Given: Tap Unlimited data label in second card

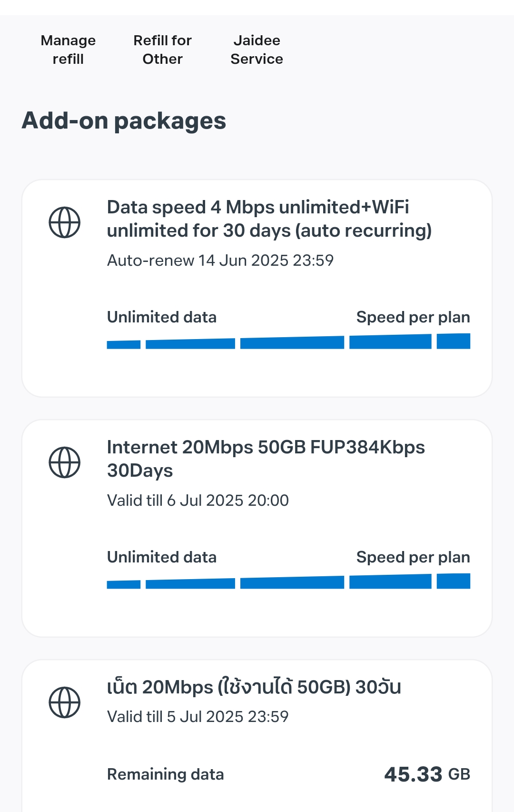Looking at the screenshot, I should [x=162, y=557].
